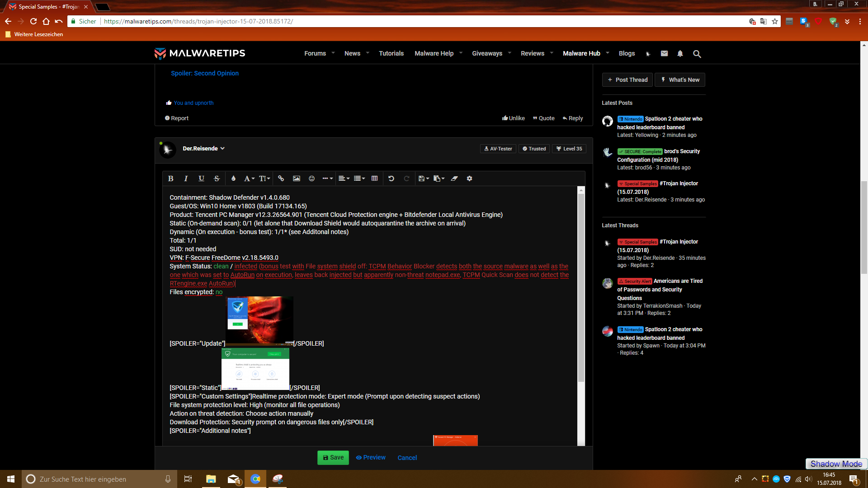Screen dimensions: 868x488
Task: Reload the page
Action: tap(33, 21)
